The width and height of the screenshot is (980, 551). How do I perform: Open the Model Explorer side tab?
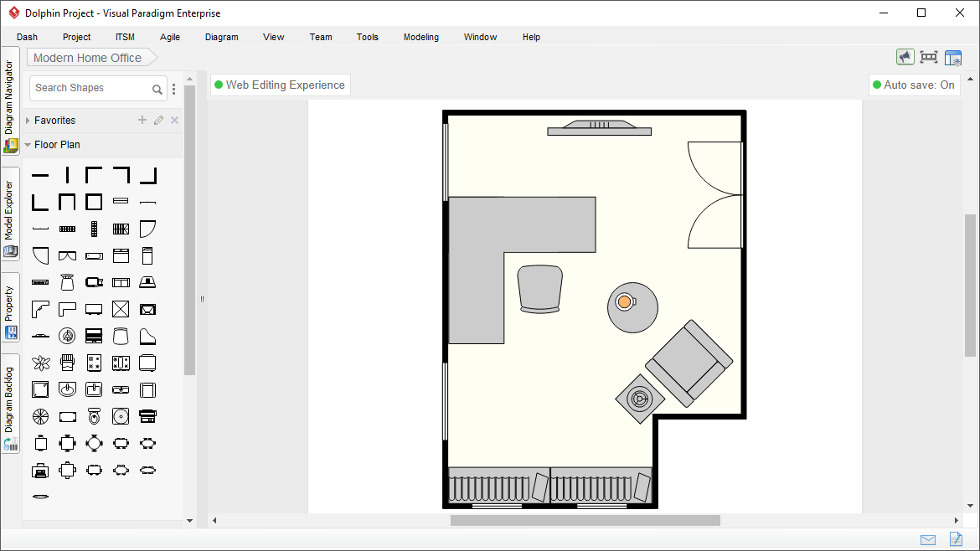[x=10, y=214]
